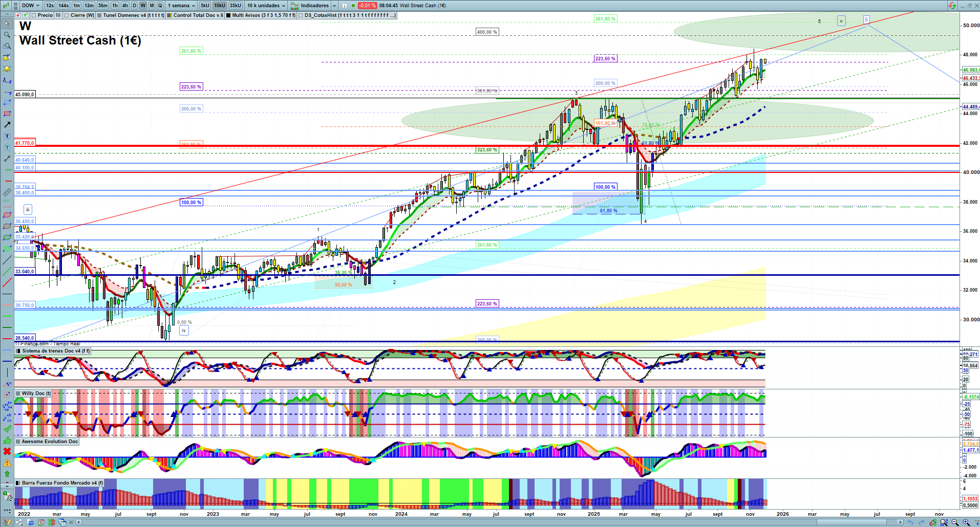Open the Indicadores chart icon
The image size is (980, 527).
(294, 6)
